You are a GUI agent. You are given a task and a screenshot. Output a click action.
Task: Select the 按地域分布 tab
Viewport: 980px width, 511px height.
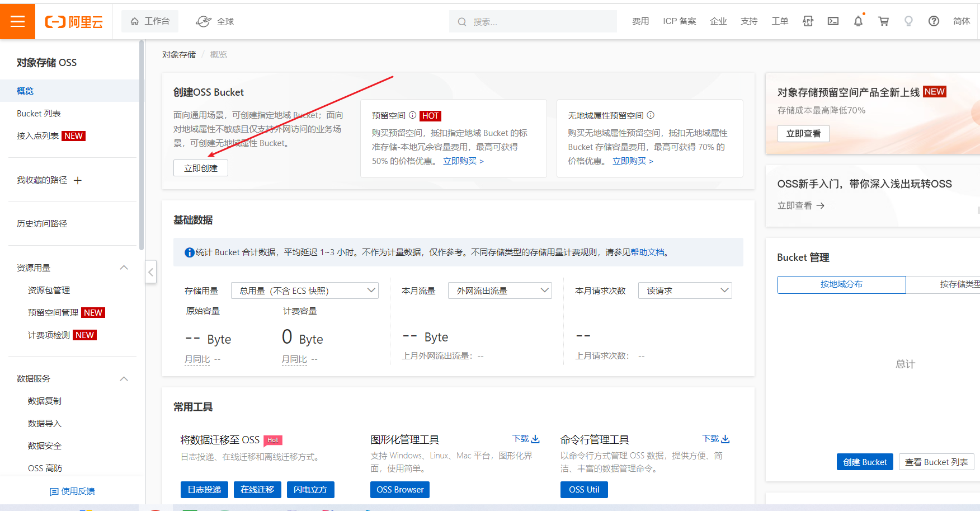[841, 284]
